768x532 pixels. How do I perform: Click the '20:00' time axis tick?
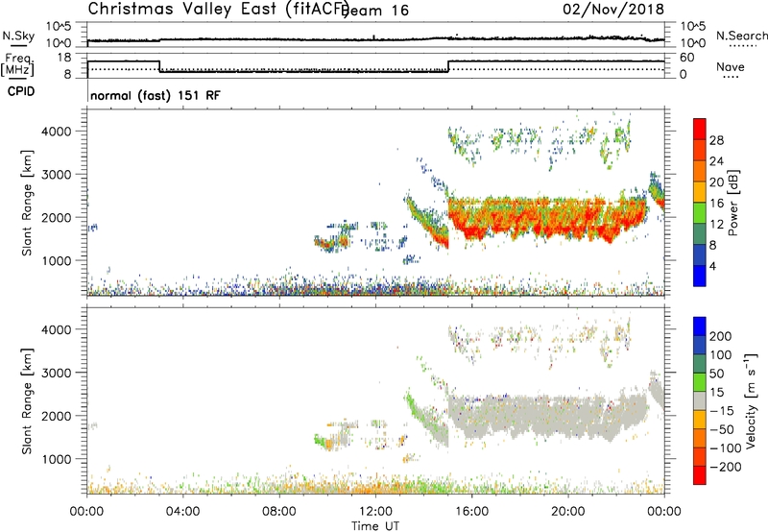pos(567,512)
